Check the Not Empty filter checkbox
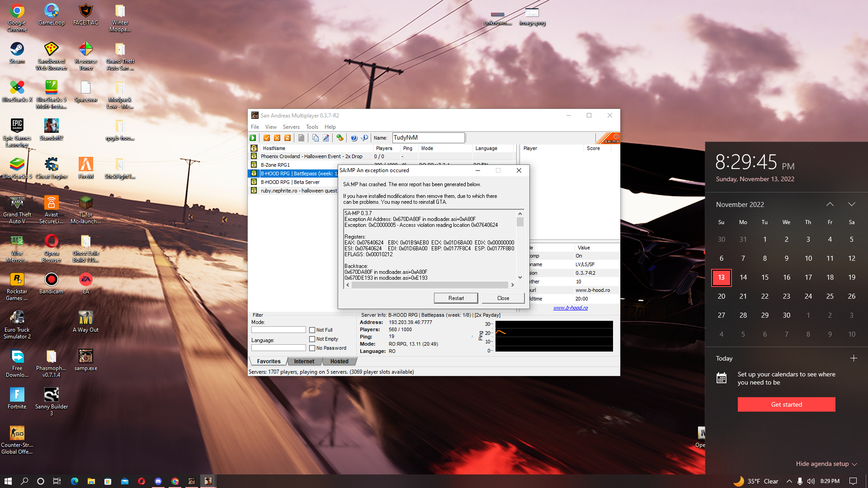This screenshot has width=868, height=488. point(312,339)
